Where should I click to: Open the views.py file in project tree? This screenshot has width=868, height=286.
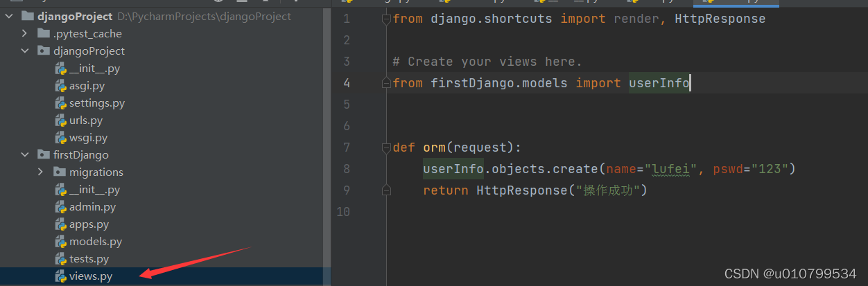tap(90, 276)
